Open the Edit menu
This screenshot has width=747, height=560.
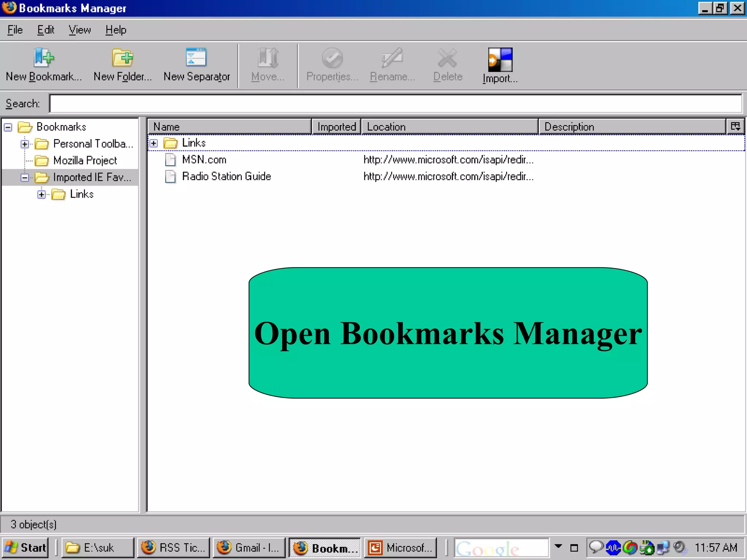click(x=46, y=30)
